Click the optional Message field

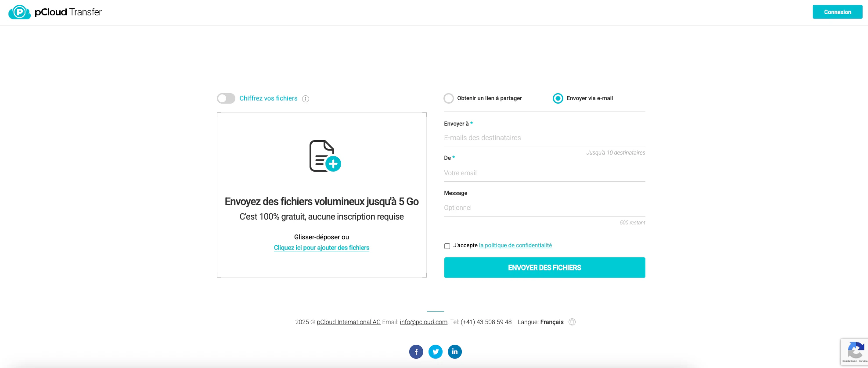point(544,208)
